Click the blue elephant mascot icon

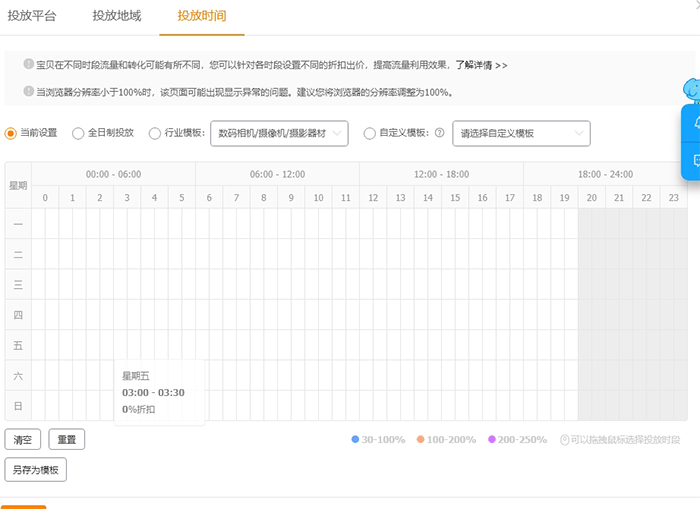tap(691, 91)
